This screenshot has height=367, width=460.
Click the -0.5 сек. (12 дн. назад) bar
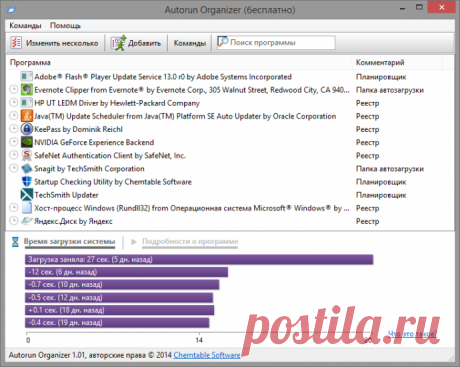119,297
